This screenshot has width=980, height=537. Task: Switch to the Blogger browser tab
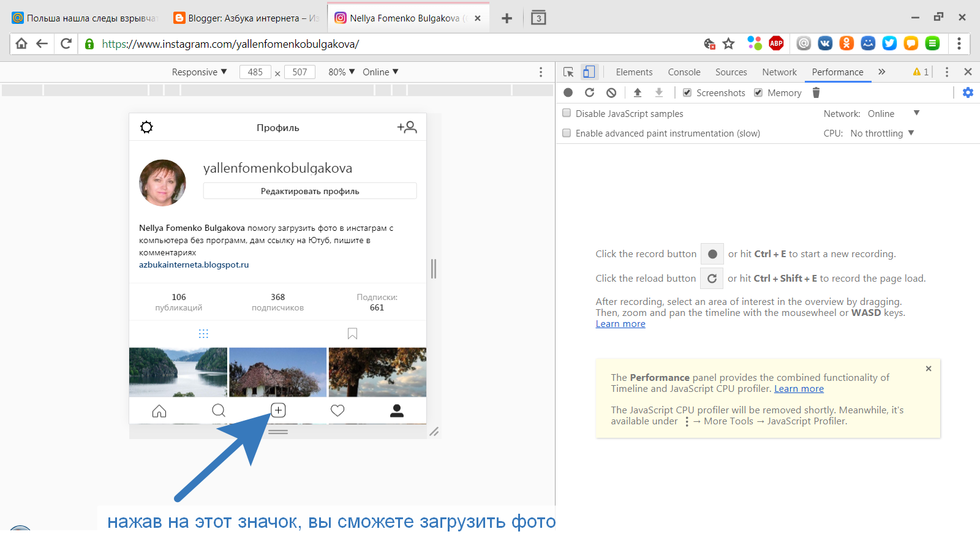coord(245,18)
